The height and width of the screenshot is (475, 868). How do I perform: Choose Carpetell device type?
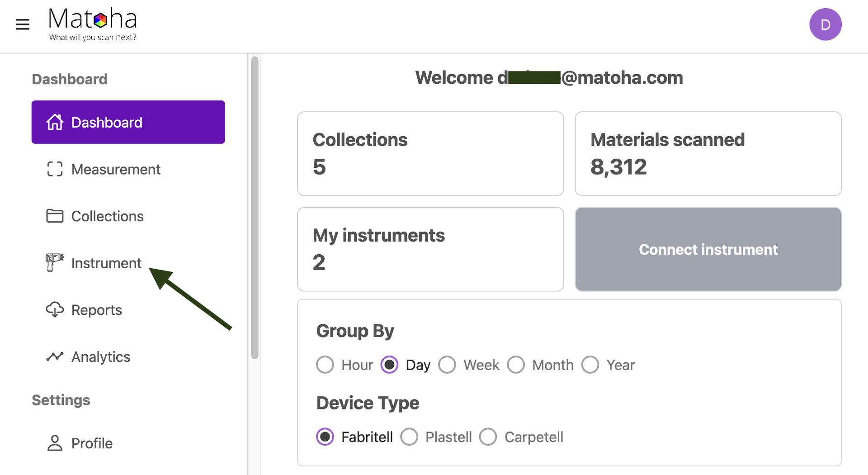pyautogui.click(x=488, y=437)
